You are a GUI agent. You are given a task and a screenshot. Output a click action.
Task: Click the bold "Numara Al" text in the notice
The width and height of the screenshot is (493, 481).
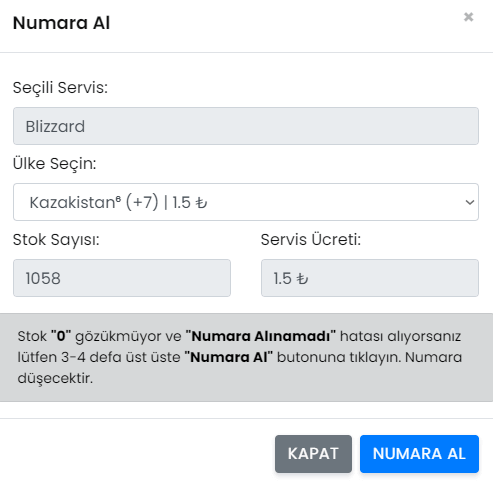[229, 357]
